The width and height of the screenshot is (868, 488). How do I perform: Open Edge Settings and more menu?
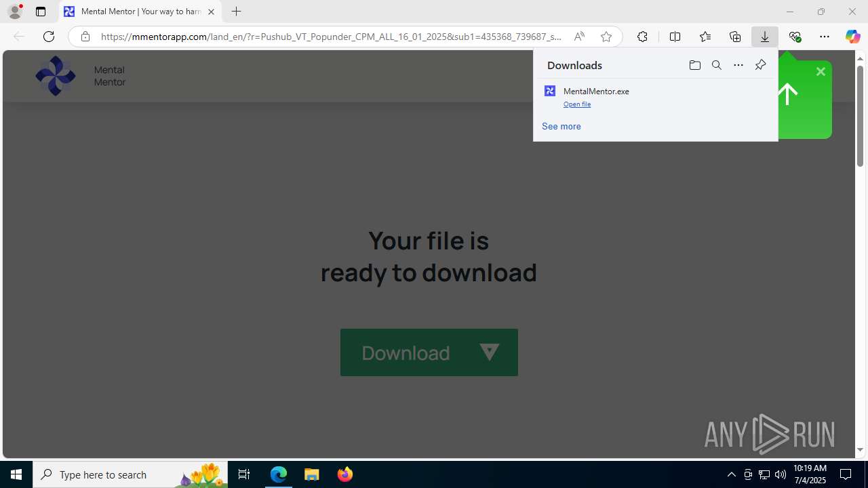click(825, 37)
